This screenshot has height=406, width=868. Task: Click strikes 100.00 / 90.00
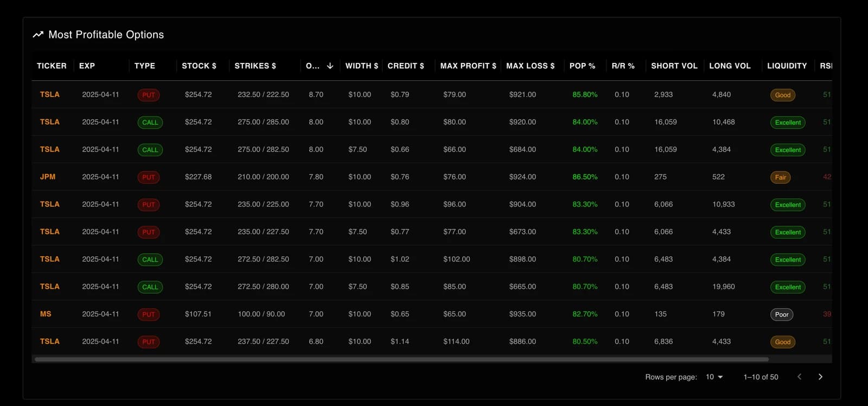(261, 314)
